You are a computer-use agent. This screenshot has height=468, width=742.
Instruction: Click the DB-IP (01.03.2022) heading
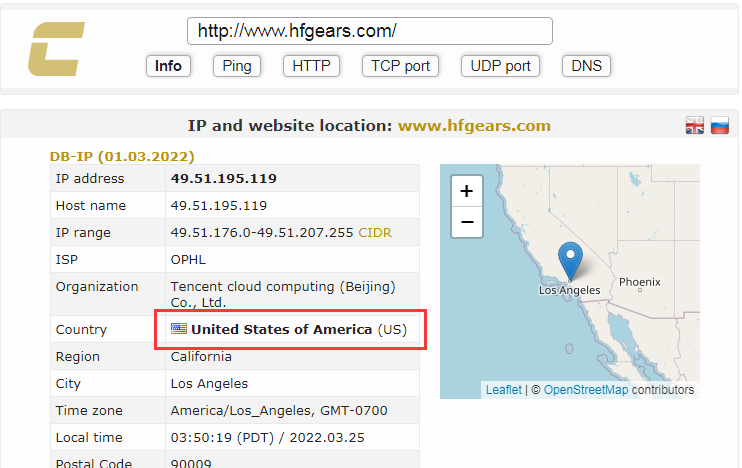tap(122, 157)
